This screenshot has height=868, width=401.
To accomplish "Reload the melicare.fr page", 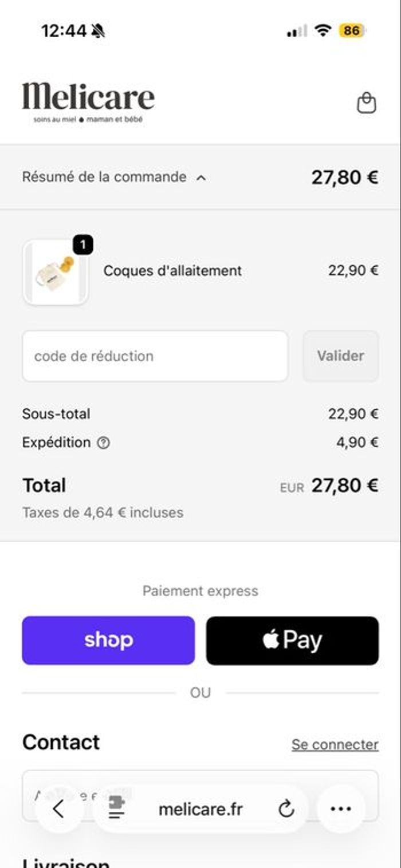I will tap(286, 809).
